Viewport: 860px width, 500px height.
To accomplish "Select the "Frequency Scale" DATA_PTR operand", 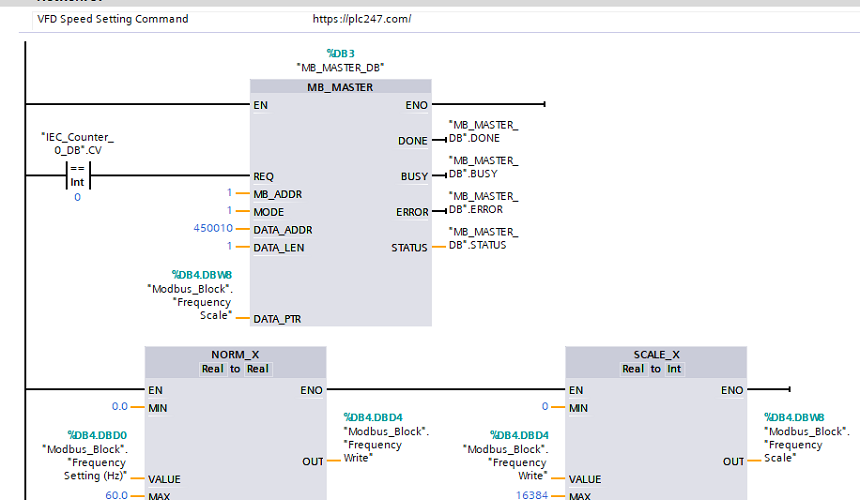I will click(x=190, y=302).
